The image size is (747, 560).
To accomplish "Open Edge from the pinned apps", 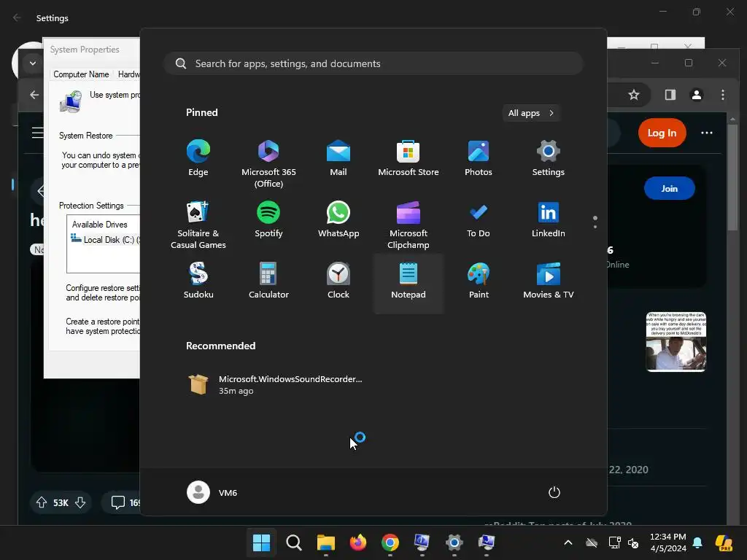I will [x=198, y=158].
